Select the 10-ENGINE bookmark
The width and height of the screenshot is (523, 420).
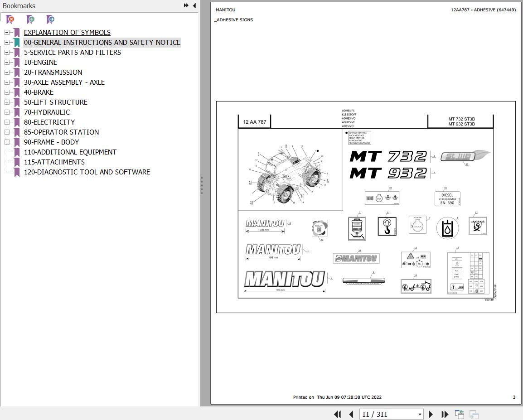coord(40,63)
